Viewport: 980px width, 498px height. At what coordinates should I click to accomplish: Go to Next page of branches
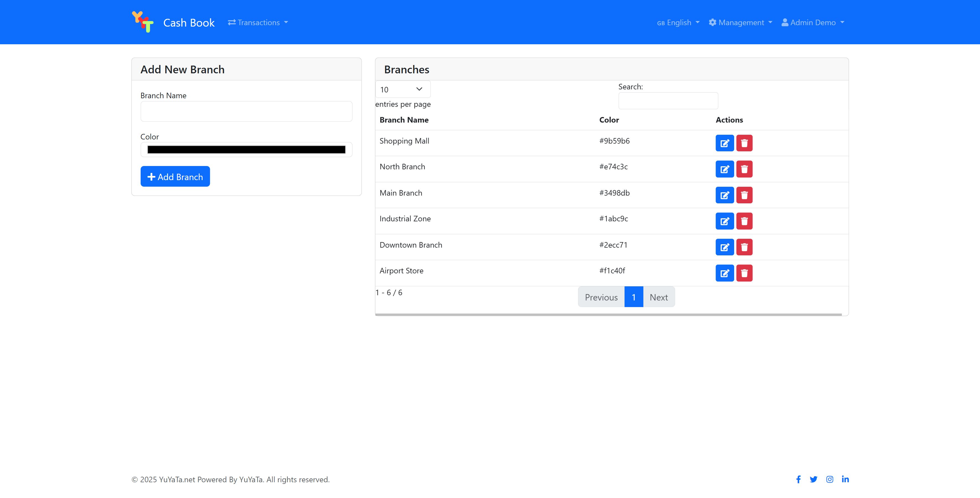coord(659,297)
